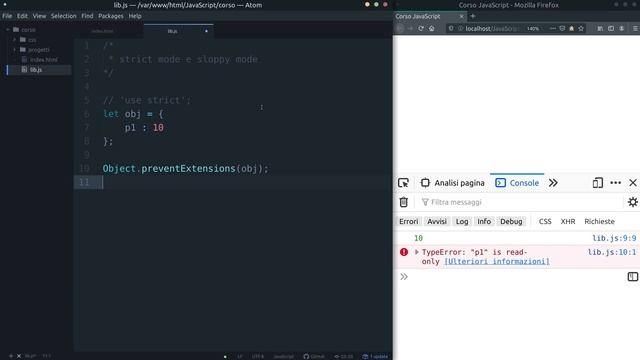Go forward in Firefox history
The height and width of the screenshot is (360, 640).
click(410, 29)
